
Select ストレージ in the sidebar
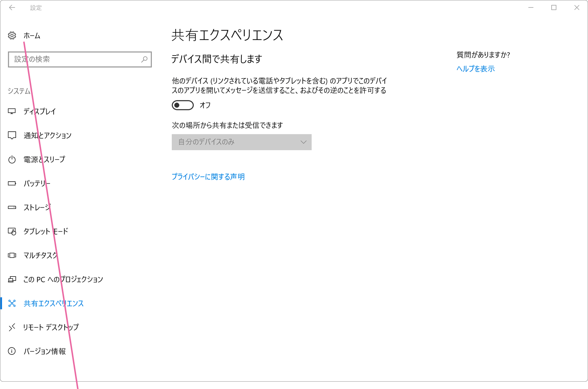coord(37,207)
